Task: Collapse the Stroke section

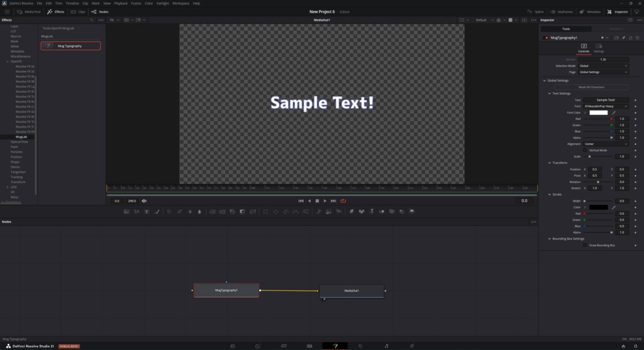Action: point(550,195)
